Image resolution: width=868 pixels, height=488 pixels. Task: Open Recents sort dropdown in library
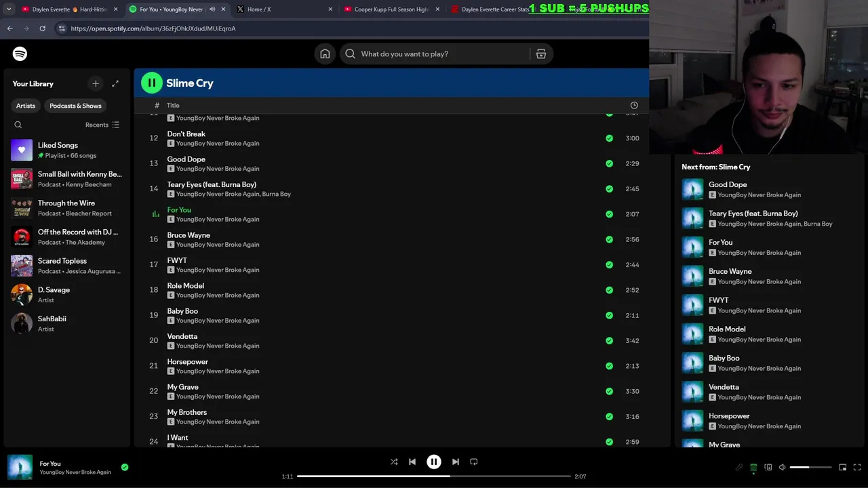102,125
